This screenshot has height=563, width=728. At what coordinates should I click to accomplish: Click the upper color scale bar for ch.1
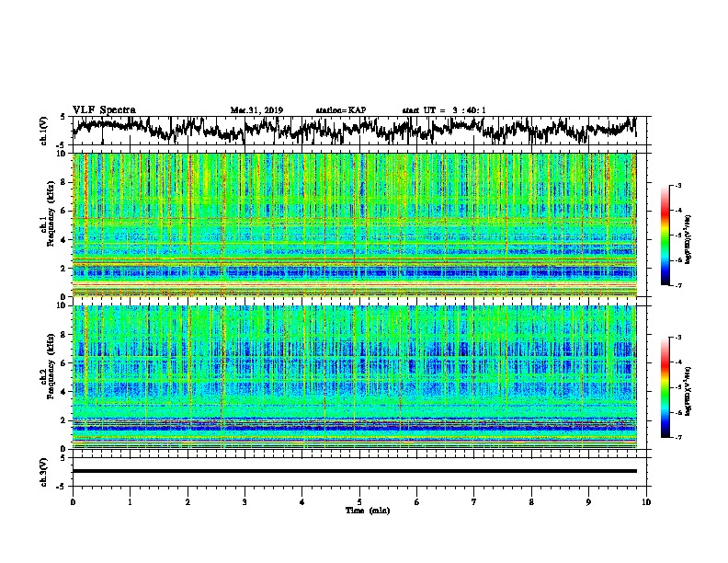pyautogui.click(x=665, y=236)
